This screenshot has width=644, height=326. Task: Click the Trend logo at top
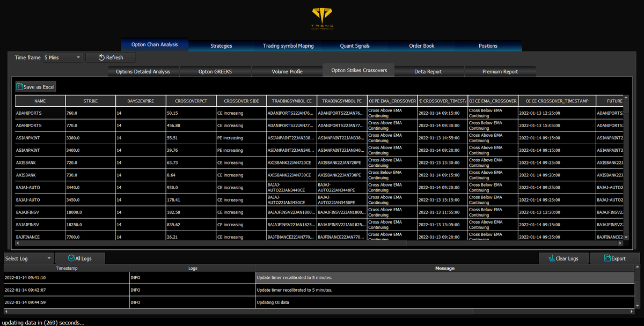[x=323, y=17]
